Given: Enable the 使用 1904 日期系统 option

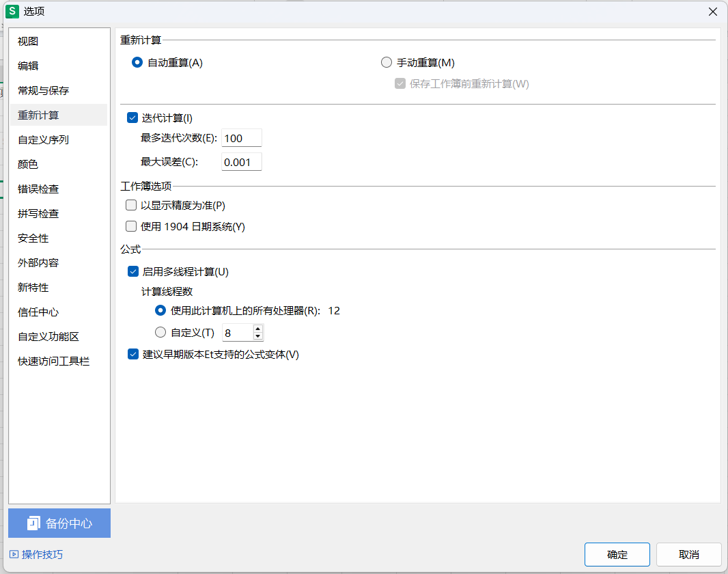Looking at the screenshot, I should point(130,226).
